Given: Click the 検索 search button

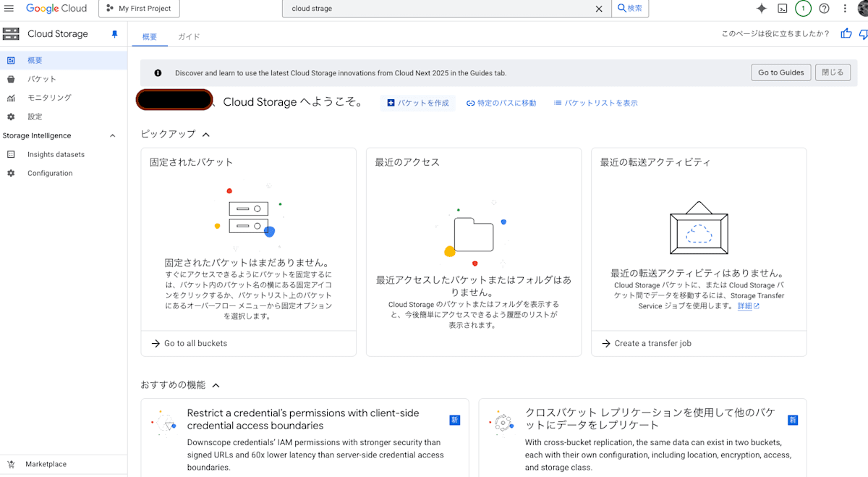Looking at the screenshot, I should click(x=630, y=9).
